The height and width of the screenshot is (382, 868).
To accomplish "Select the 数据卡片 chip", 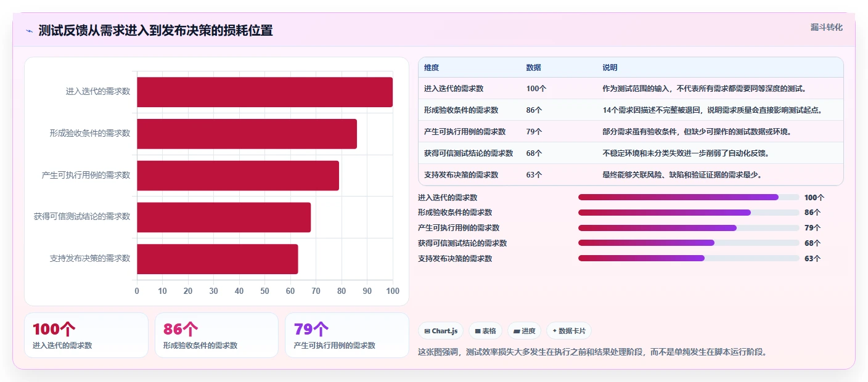I will click(x=568, y=331).
